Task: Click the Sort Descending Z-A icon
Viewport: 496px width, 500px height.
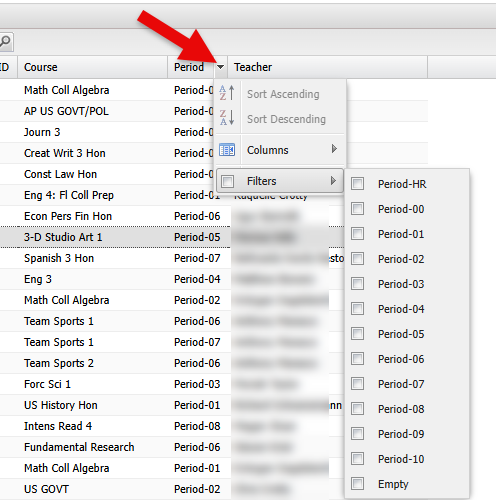Action: tap(227, 118)
